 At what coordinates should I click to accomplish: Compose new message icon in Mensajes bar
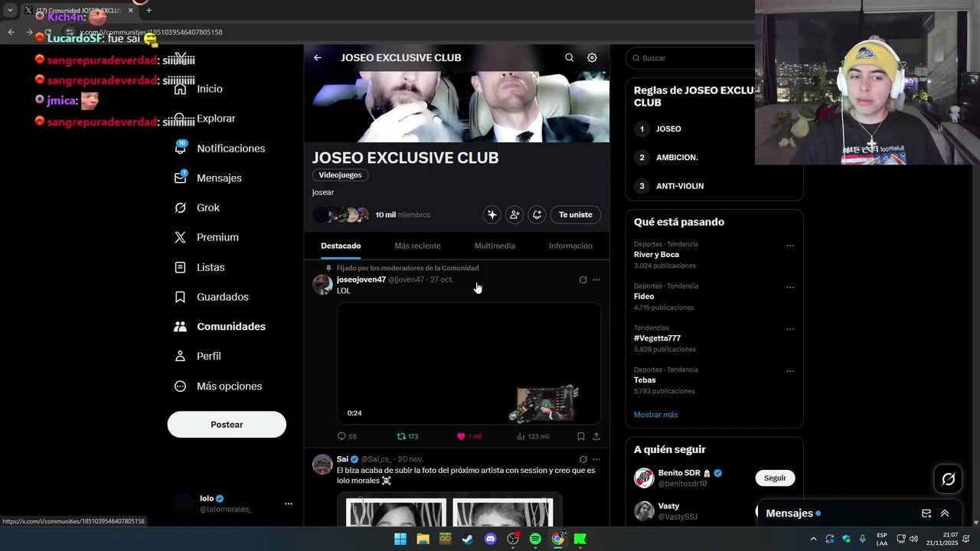click(x=926, y=514)
